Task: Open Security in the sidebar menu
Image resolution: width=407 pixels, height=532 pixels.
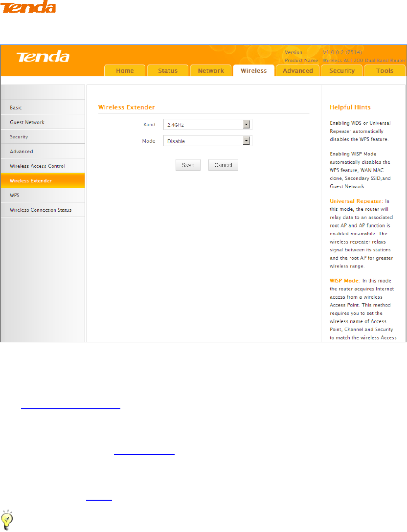Action: point(43,136)
